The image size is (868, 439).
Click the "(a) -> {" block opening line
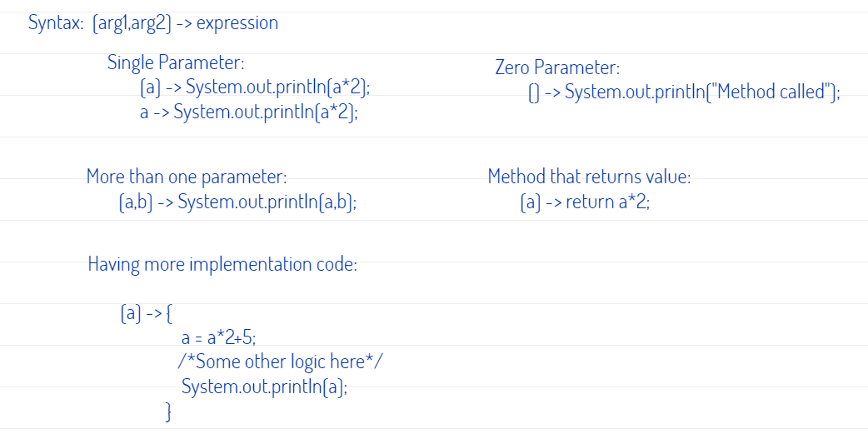tap(147, 314)
